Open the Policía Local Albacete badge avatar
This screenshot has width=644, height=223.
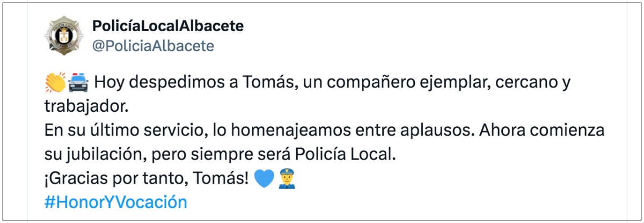(x=64, y=35)
